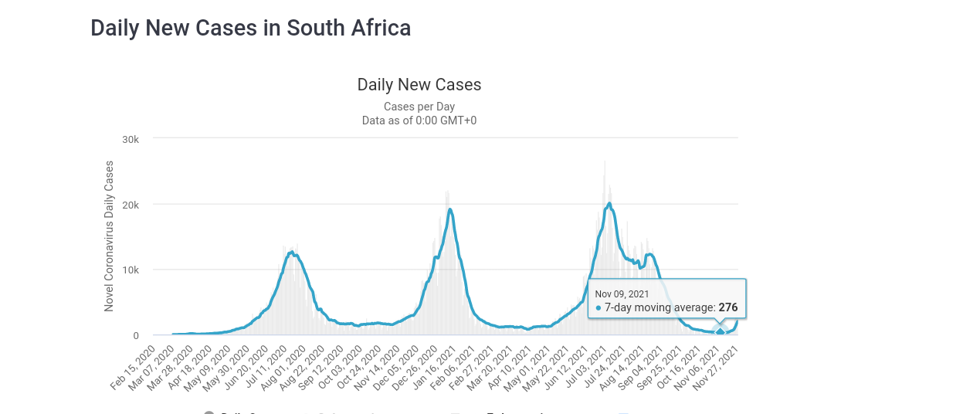
Task: Click the 'Cases per Day' subtitle text
Action: pyautogui.click(x=419, y=107)
